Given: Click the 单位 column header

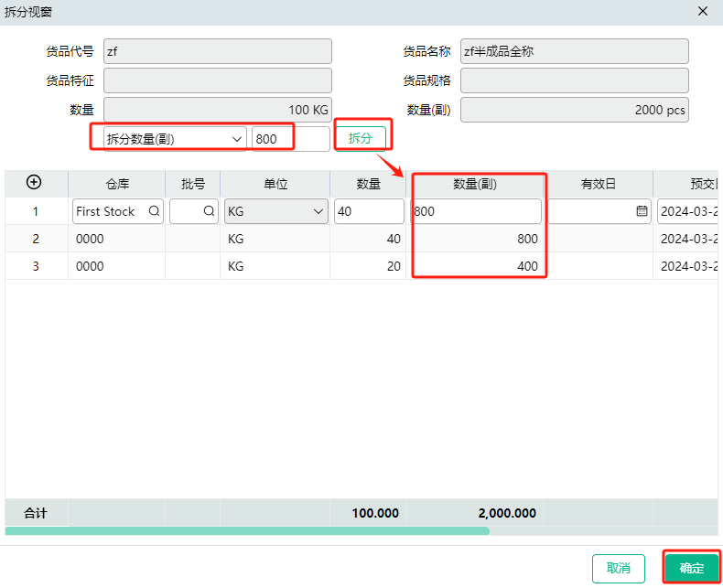Looking at the screenshot, I should tap(275, 184).
